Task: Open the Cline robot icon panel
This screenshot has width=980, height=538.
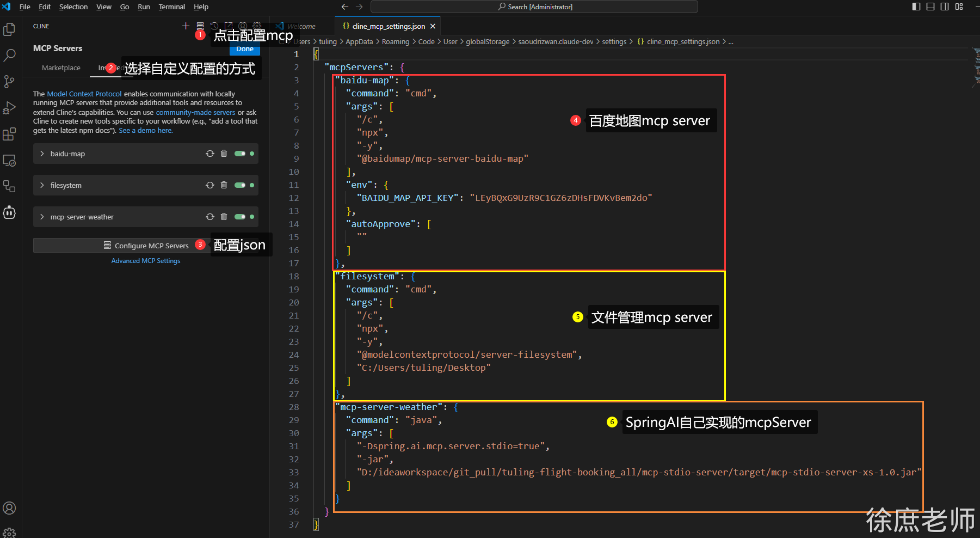Action: [x=9, y=212]
